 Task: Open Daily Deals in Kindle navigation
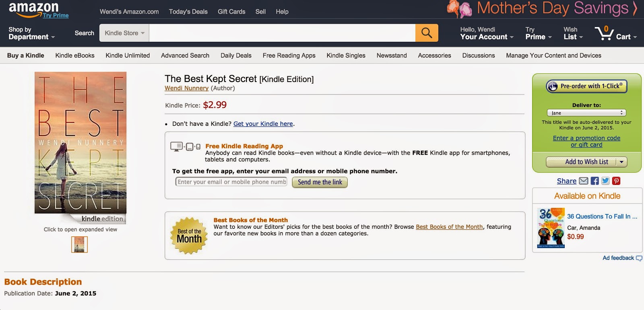point(236,55)
